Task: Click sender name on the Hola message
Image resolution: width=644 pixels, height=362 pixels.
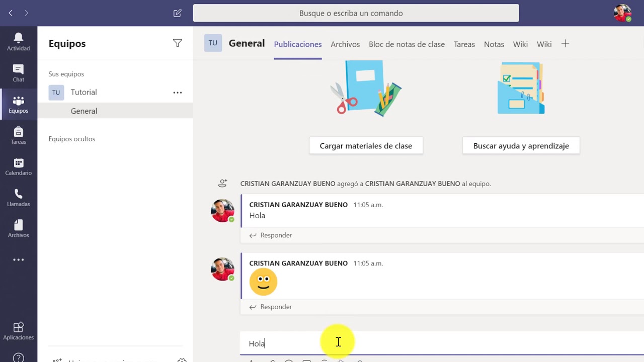Action: (x=298, y=205)
